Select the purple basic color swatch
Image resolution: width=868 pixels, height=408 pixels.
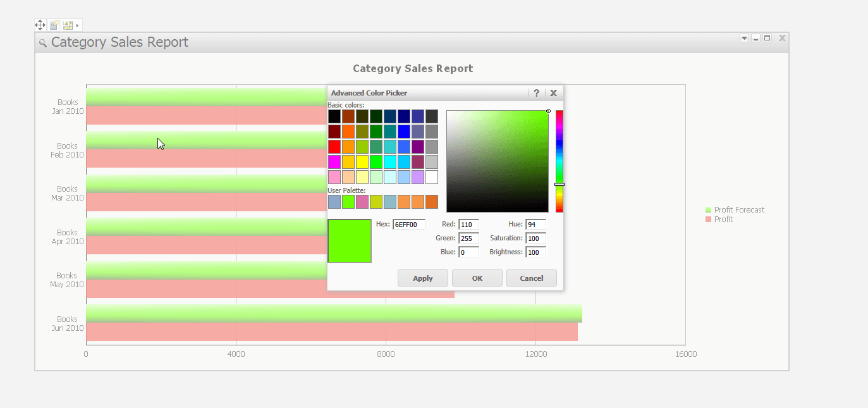(x=418, y=147)
